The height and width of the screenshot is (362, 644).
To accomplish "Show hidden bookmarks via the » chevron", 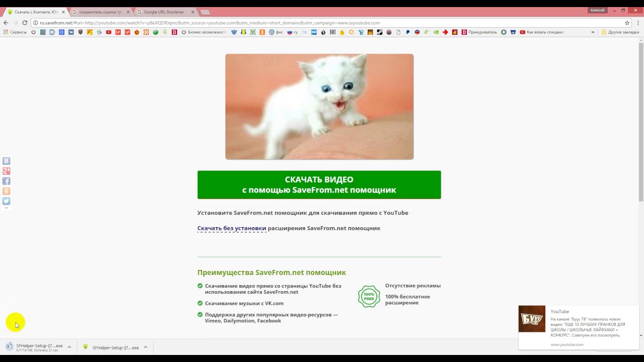I will [593, 32].
